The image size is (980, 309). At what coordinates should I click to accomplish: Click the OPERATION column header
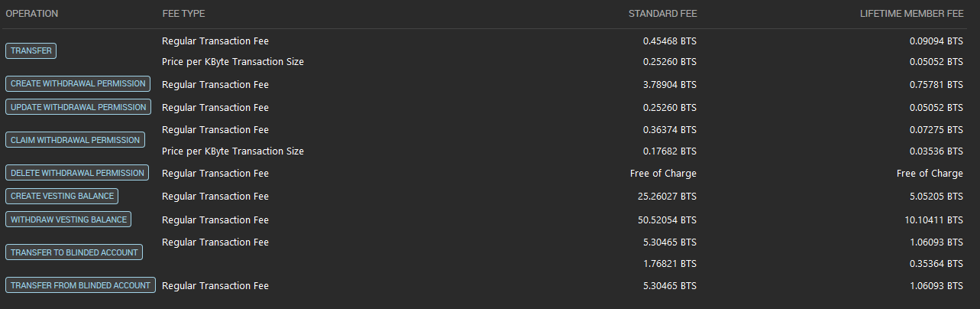[31, 14]
